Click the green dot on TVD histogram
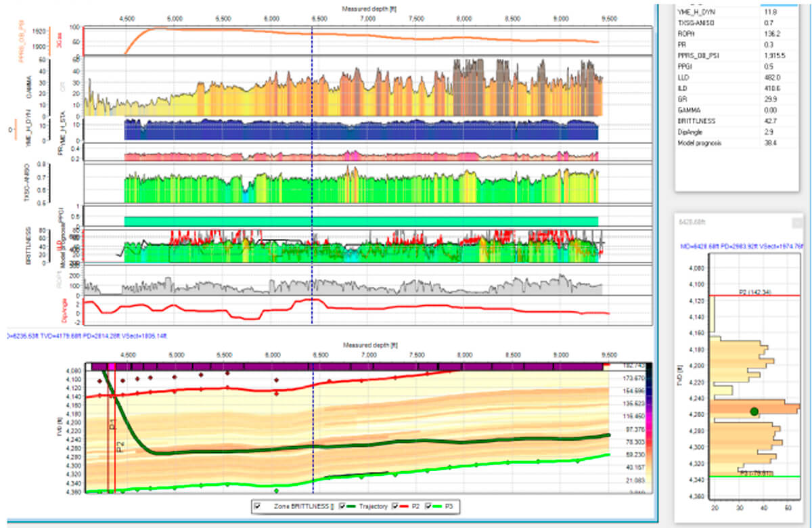This screenshot has height=528, width=812. tap(754, 411)
